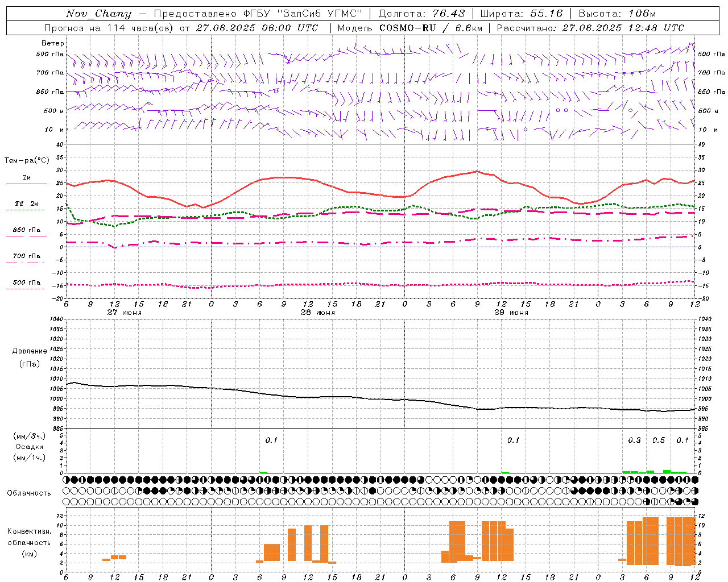Image resolution: width=728 pixels, height=582 pixels.
Task: Click the 'Тем-ра(°C)' temperature label
Action: [x=27, y=161]
